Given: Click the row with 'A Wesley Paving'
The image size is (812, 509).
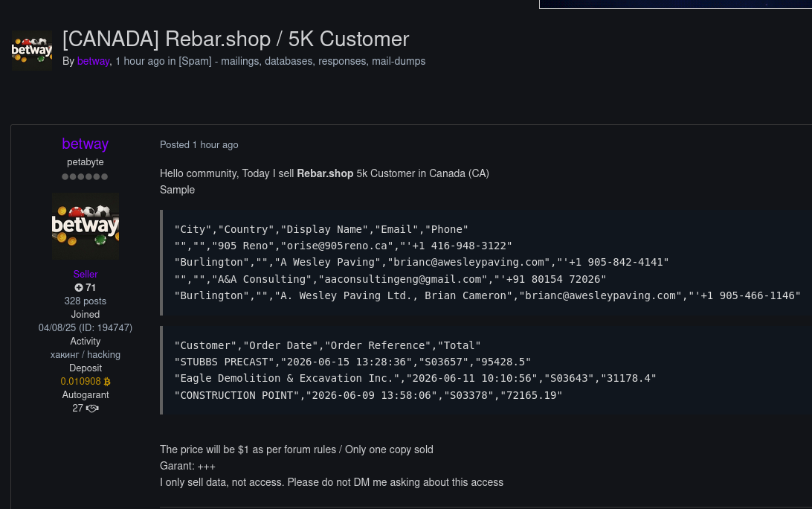Looking at the screenshot, I should pyautogui.click(x=421, y=262).
